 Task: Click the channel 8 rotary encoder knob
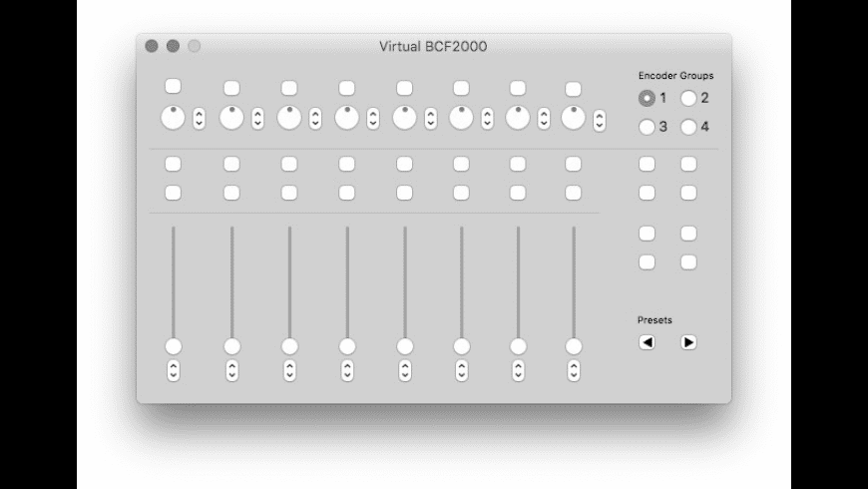click(x=573, y=118)
